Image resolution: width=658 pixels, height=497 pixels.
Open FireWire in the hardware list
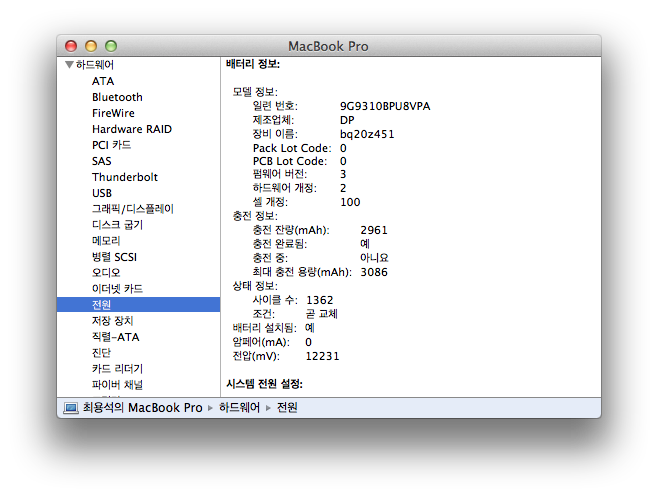click(x=113, y=113)
